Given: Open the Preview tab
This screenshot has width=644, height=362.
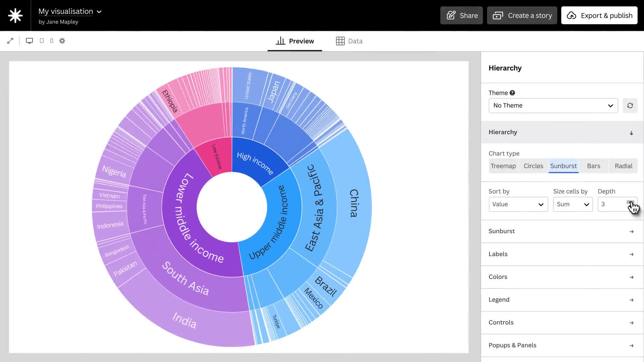Looking at the screenshot, I should 295,41.
